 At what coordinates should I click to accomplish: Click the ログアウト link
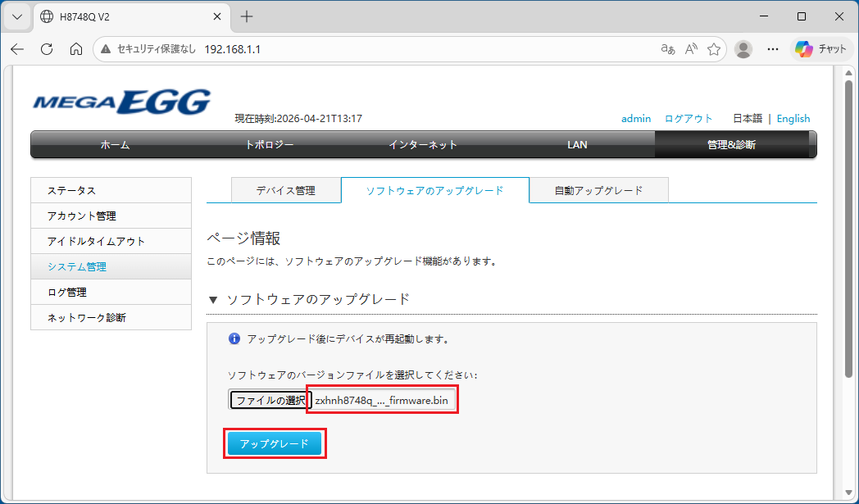(689, 118)
